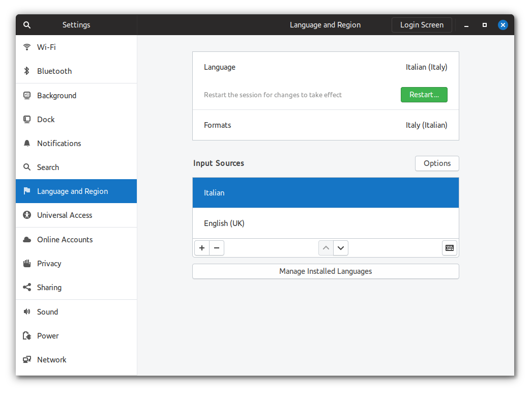Change Language row Italian (Italy)

tap(326, 67)
